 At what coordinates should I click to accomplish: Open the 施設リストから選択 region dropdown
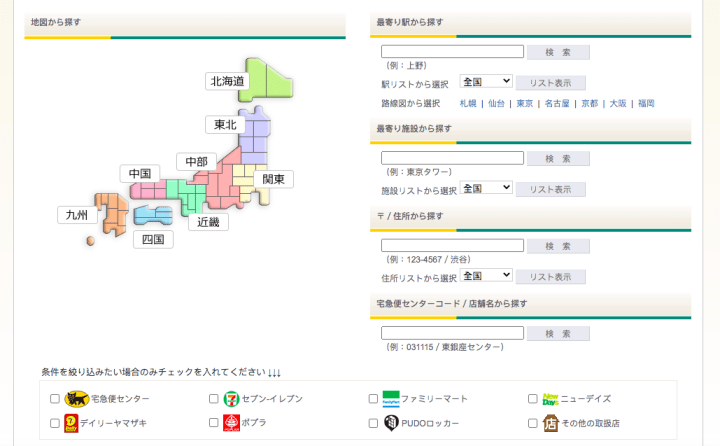(x=486, y=187)
